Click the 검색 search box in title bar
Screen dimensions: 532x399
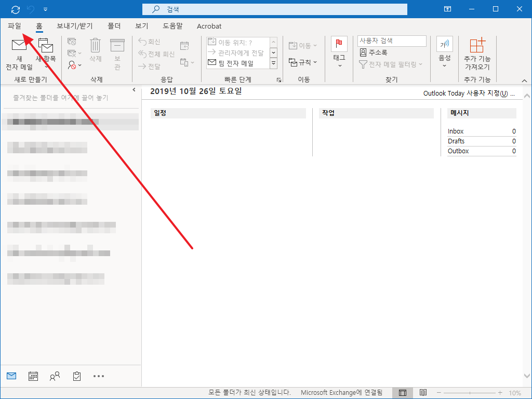pyautogui.click(x=274, y=9)
